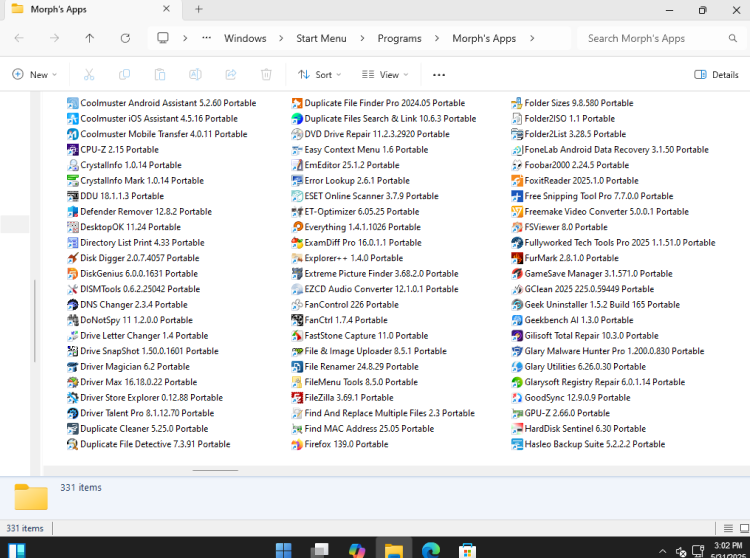This screenshot has width=750, height=558.
Task: Select the Geek Uninstaller icon
Action: 517,305
